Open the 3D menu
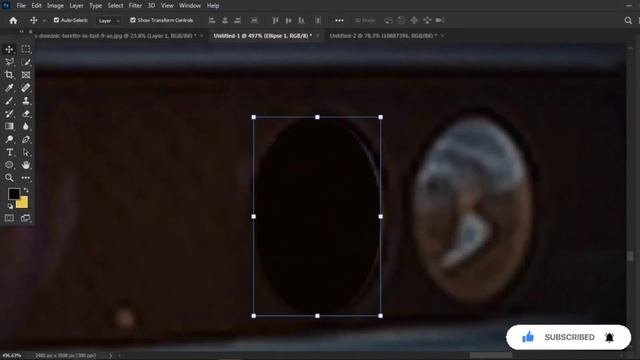The width and height of the screenshot is (640, 360). [x=151, y=6]
